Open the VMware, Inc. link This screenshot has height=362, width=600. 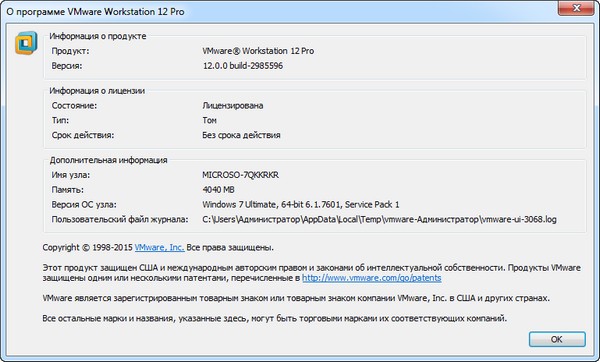tap(160, 248)
